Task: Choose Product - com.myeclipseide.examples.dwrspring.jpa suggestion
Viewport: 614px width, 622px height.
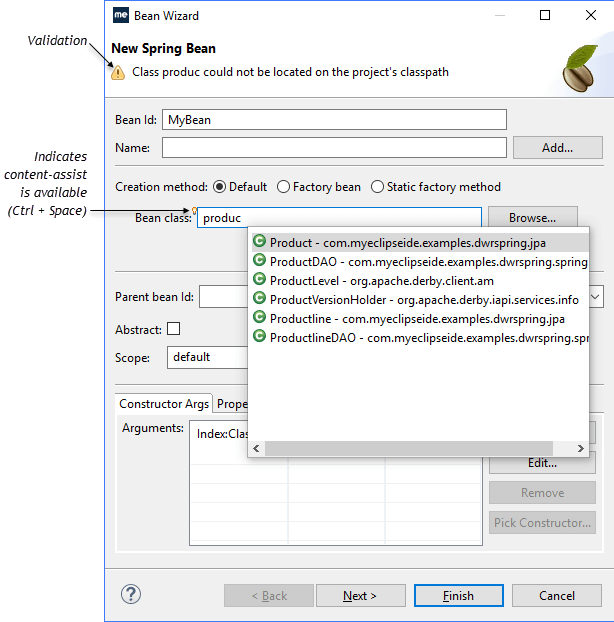Action: [420, 243]
